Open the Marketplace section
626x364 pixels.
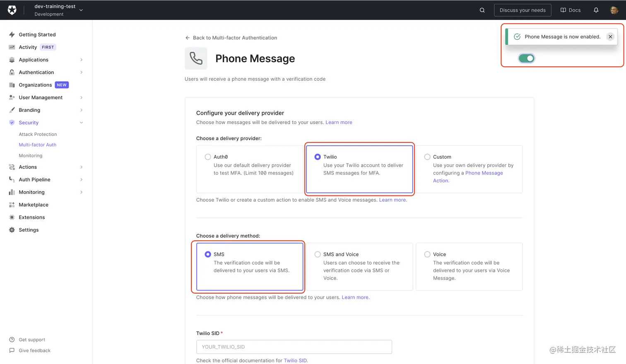34,205
